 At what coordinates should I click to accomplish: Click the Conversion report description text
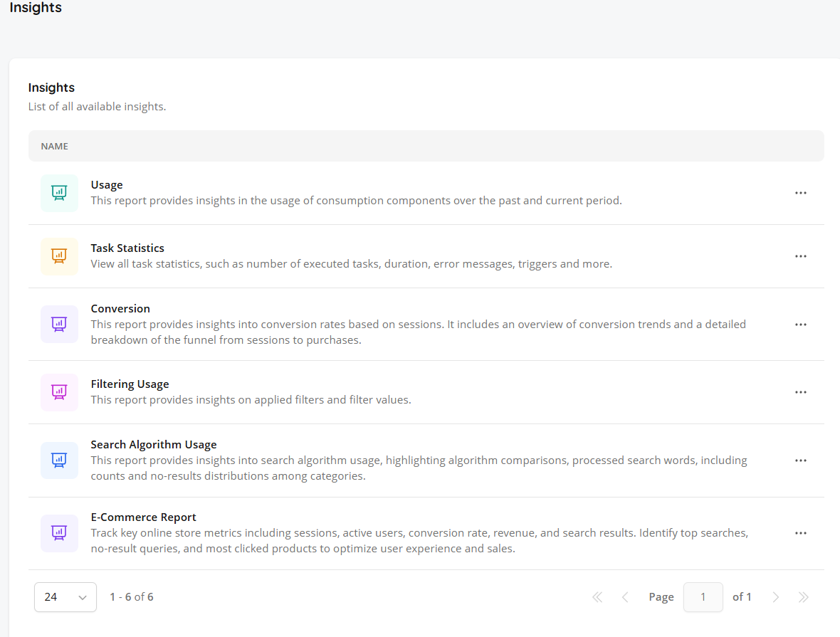[419, 332]
